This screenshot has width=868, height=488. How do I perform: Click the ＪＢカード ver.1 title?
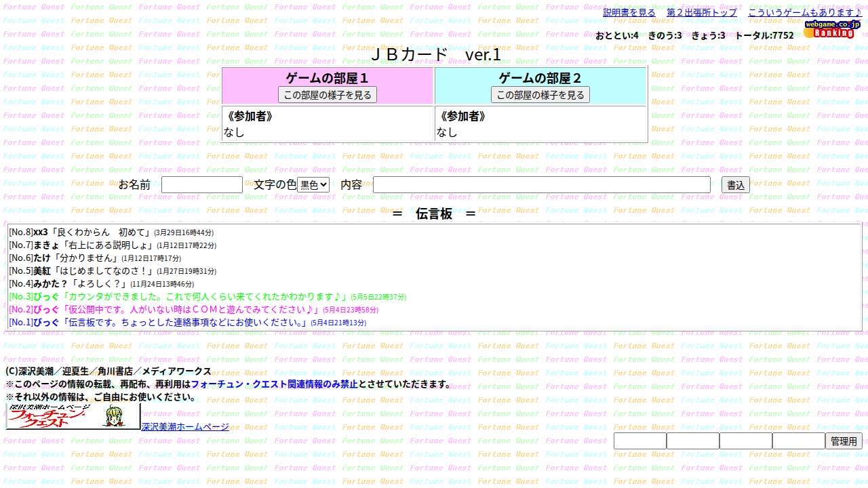click(x=435, y=55)
